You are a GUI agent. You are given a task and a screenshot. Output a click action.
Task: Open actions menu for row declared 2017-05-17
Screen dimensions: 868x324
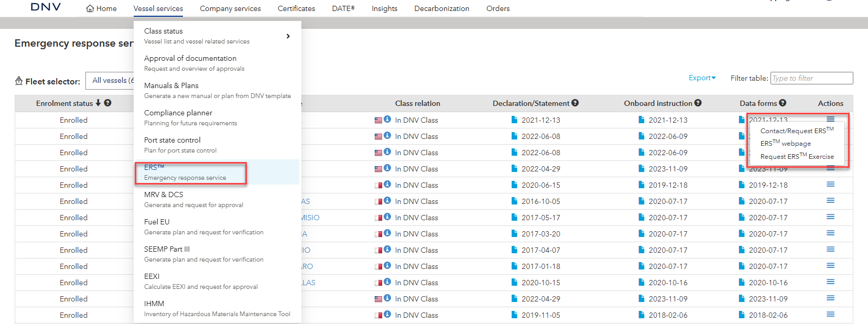pos(831,217)
